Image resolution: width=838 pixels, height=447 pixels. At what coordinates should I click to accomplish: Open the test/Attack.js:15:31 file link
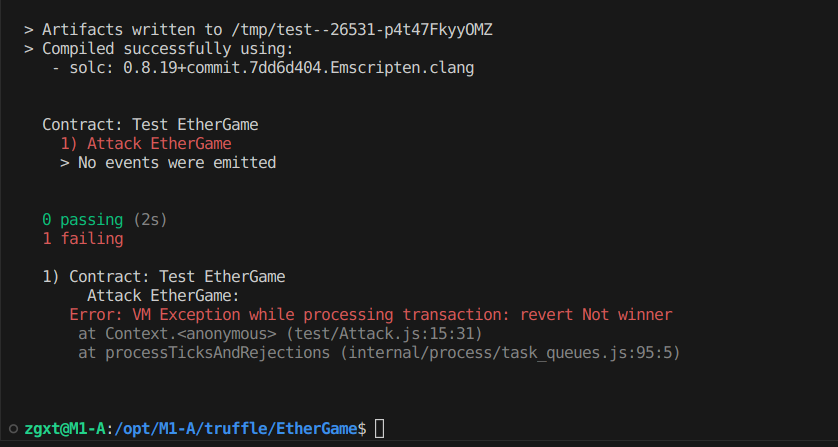(384, 334)
